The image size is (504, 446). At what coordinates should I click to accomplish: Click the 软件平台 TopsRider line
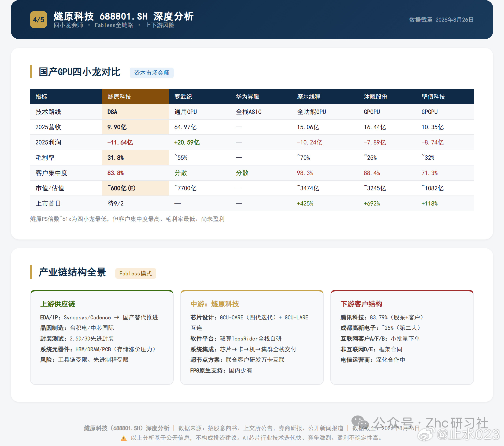click(236, 339)
